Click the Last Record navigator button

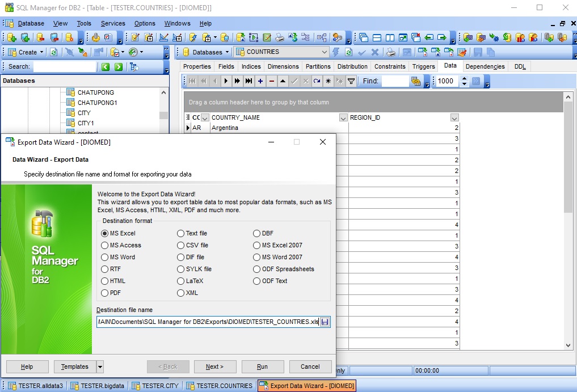249,81
